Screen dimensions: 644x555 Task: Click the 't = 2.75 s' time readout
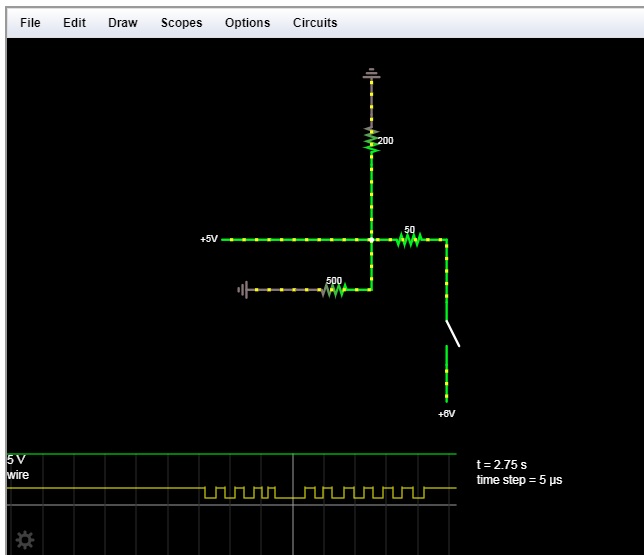pos(501,465)
